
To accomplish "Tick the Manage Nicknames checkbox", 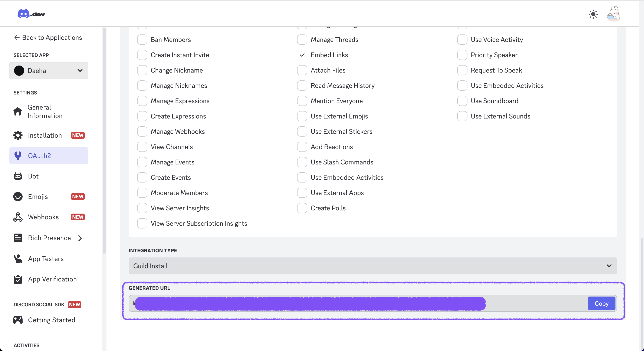I will (x=142, y=86).
